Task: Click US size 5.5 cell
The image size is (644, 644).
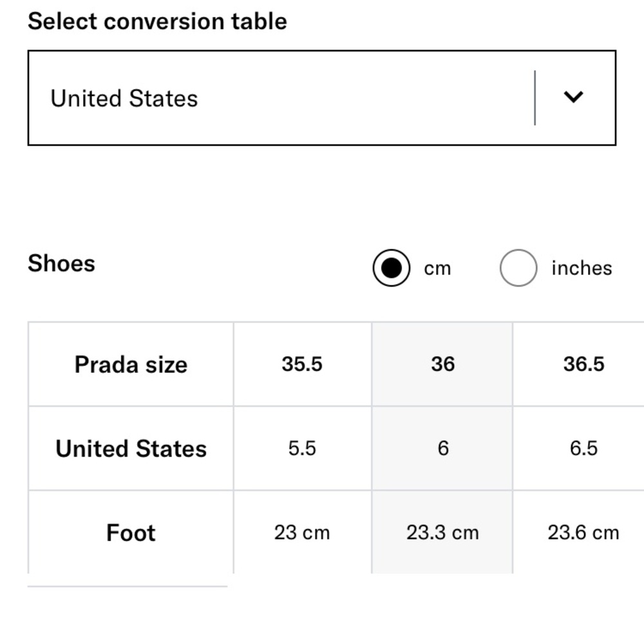Action: coord(302,448)
